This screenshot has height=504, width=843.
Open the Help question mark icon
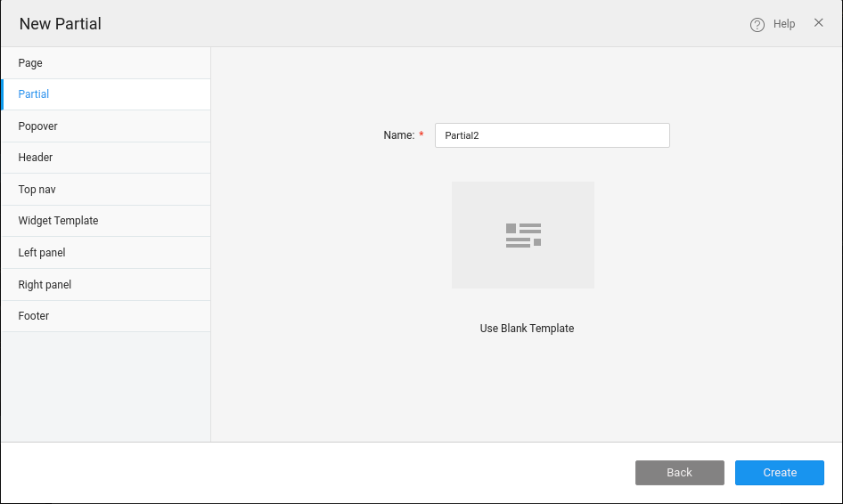pyautogui.click(x=757, y=25)
